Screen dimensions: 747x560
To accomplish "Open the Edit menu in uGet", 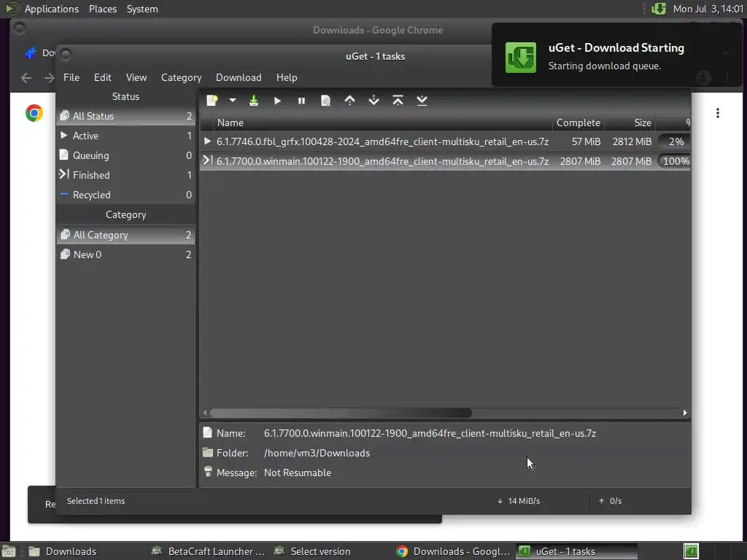I will coord(102,77).
